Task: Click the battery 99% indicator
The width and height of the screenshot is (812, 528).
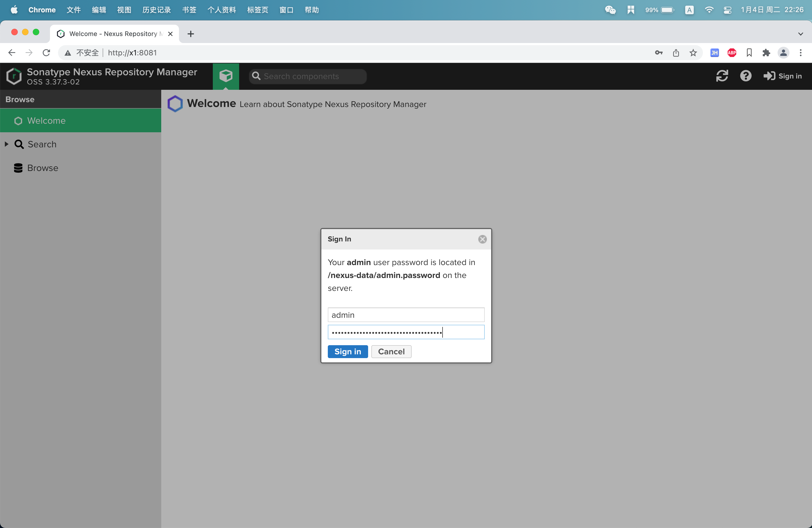Action: [659, 10]
